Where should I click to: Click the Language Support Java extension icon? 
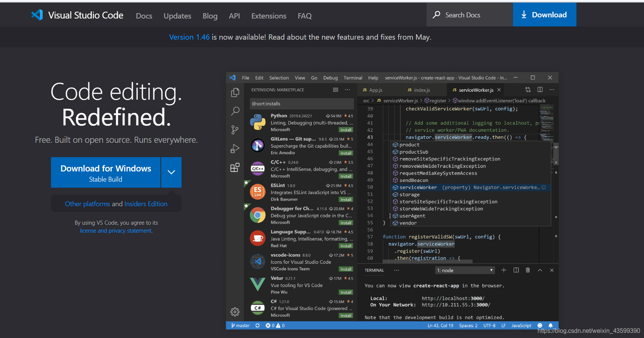point(257,238)
